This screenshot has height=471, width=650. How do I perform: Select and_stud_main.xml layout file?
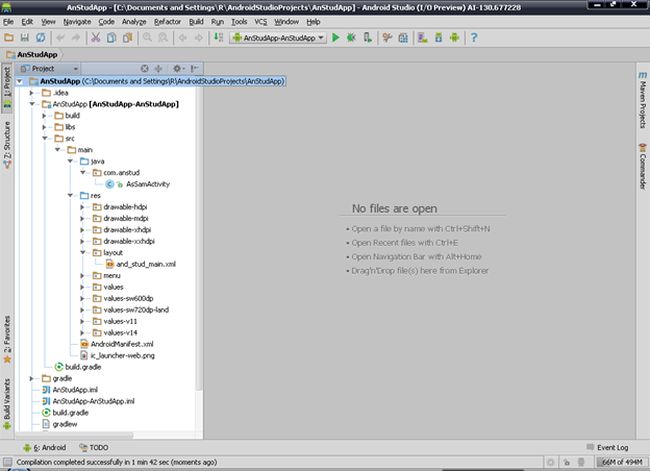[x=146, y=264]
